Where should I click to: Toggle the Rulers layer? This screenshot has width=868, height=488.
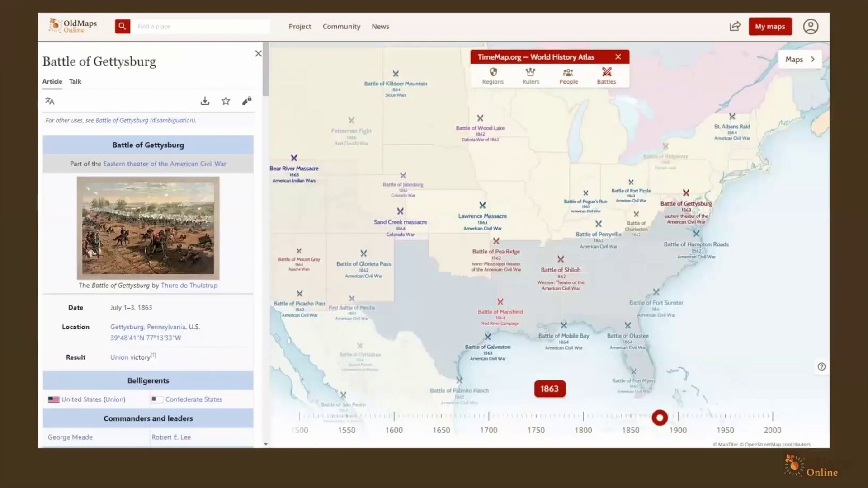click(x=531, y=76)
